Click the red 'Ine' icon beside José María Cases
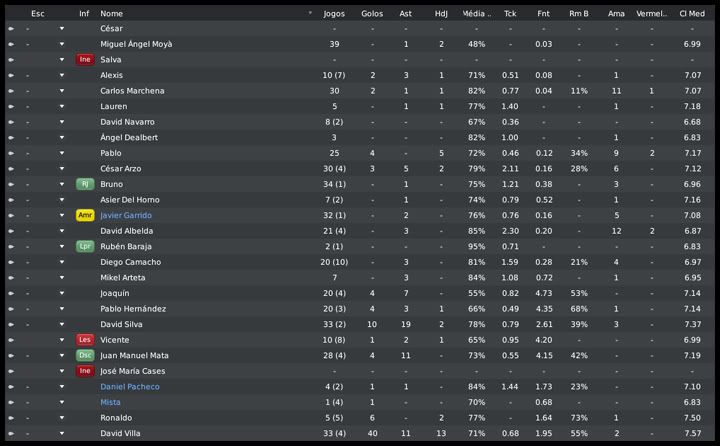Viewport: 720px width, 446px height. coord(85,371)
